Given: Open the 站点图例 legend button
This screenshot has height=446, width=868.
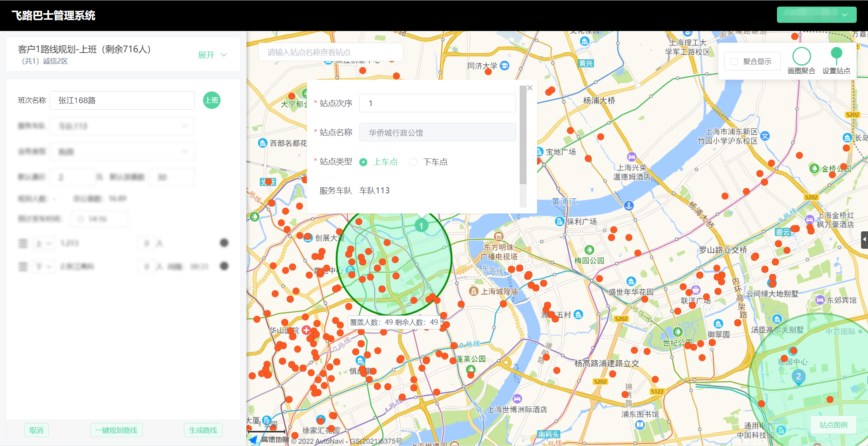Looking at the screenshot, I should coord(833,425).
